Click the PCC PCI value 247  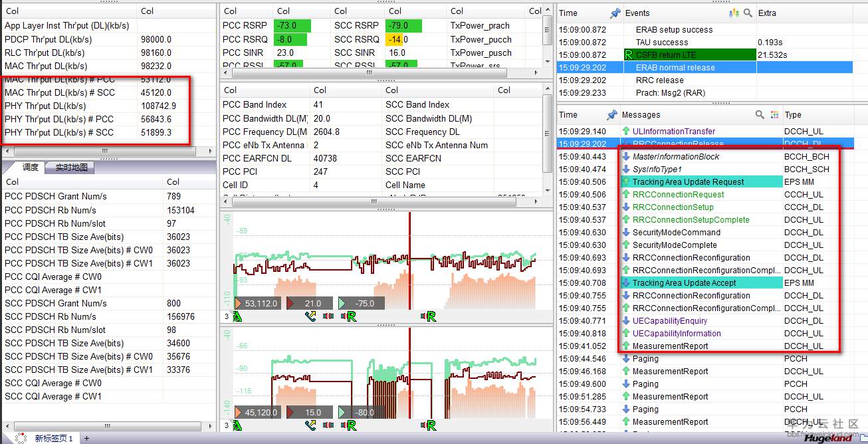tap(320, 171)
